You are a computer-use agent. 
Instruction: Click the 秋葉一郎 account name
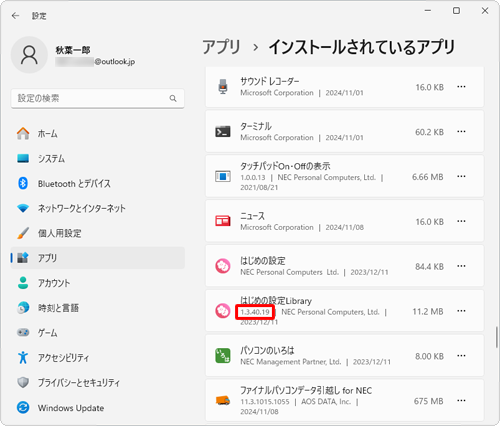pyautogui.click(x=73, y=50)
